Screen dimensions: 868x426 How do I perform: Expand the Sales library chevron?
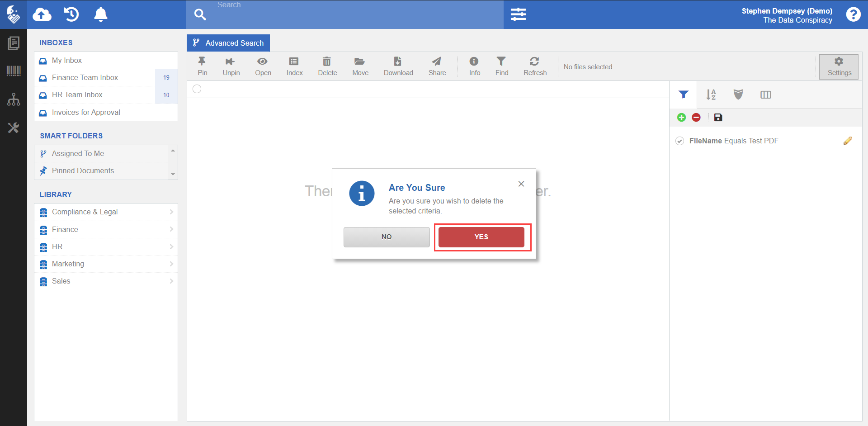[171, 281]
